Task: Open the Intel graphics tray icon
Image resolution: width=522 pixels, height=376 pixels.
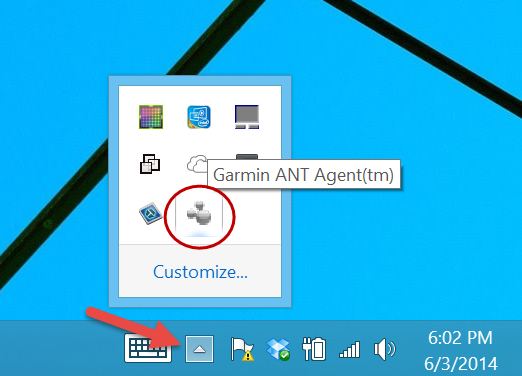Action: tap(199, 117)
